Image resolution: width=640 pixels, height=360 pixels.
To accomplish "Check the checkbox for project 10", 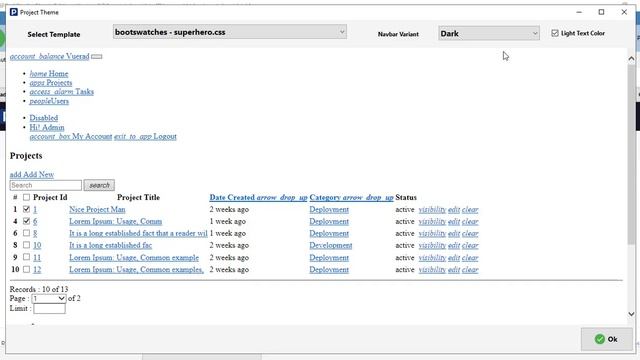I will [27, 245].
